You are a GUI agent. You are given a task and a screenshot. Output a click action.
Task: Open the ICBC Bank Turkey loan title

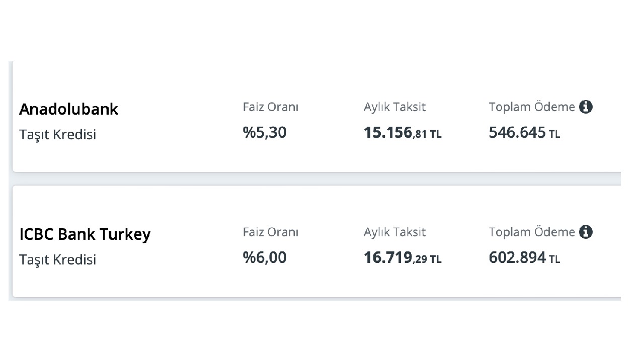tap(85, 234)
